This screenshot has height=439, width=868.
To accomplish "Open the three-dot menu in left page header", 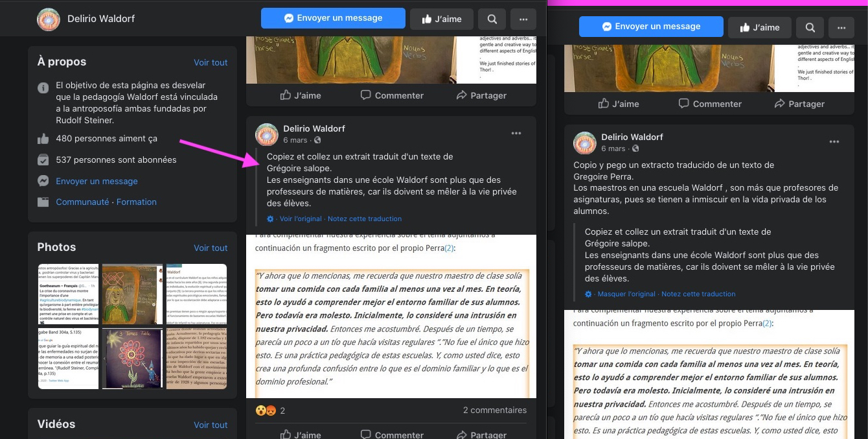I will [x=523, y=19].
